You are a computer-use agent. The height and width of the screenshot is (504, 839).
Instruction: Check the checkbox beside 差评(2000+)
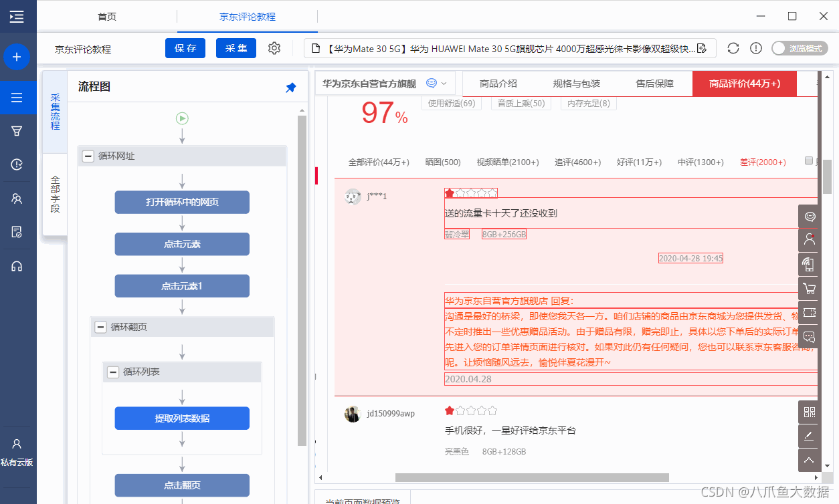pyautogui.click(x=808, y=161)
